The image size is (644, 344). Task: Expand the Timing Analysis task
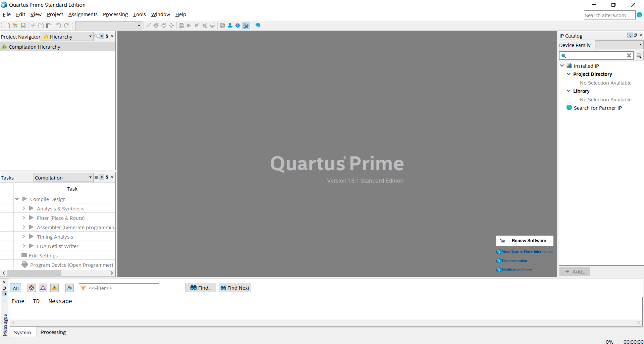(24, 237)
